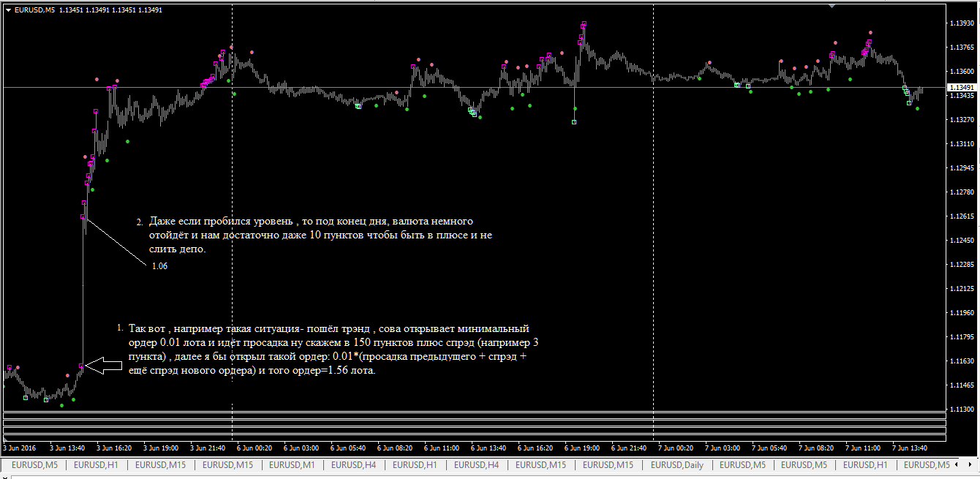This screenshot has width=980, height=479.
Task: Open the last EURUSD,M5 tab beside the scroll arrows
Action: pyautogui.click(x=927, y=465)
